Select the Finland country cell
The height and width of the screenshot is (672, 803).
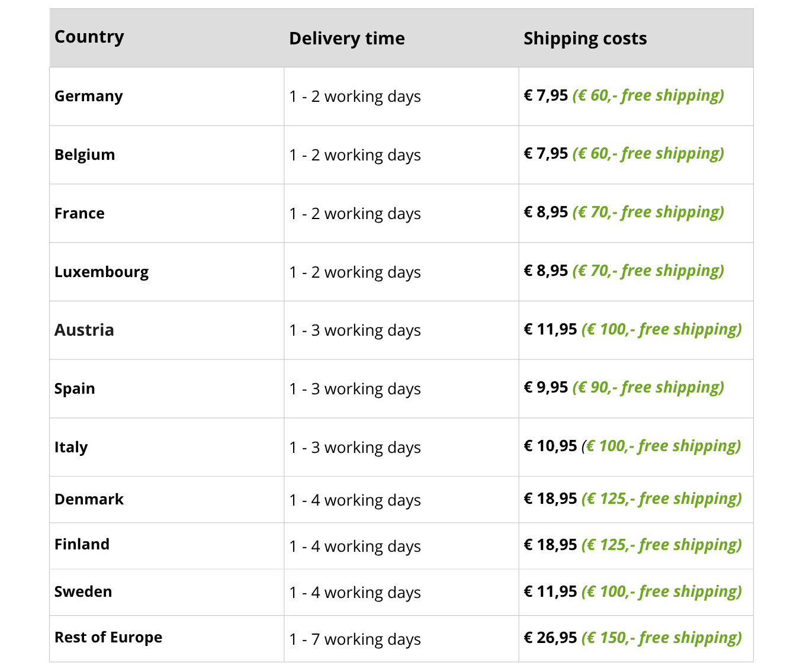click(x=82, y=544)
